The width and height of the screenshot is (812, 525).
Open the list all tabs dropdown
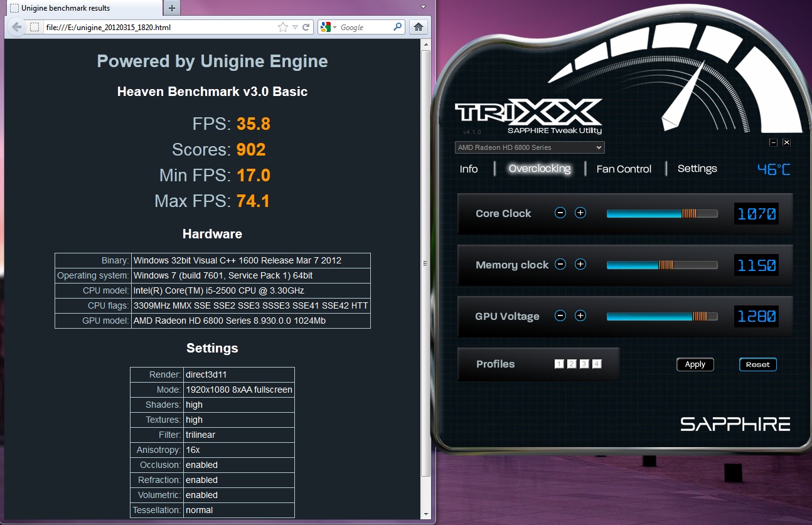coord(423,6)
